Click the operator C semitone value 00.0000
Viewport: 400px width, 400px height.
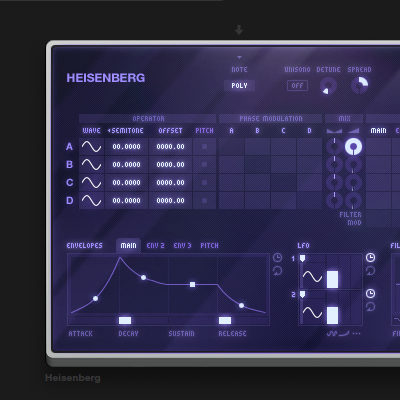(126, 183)
